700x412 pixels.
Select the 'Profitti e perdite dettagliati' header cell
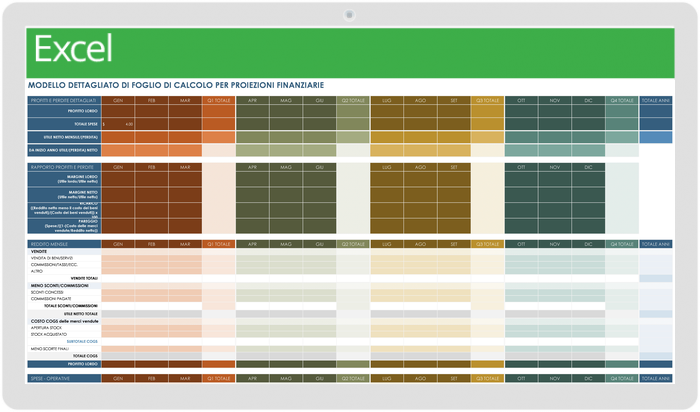click(64, 100)
